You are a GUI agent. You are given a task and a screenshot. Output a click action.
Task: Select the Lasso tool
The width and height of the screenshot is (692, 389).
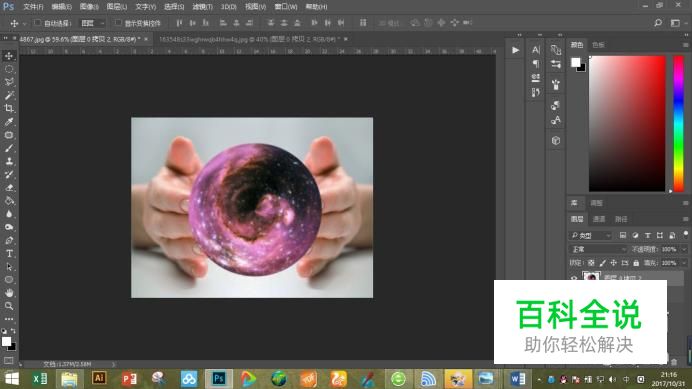coord(9,82)
